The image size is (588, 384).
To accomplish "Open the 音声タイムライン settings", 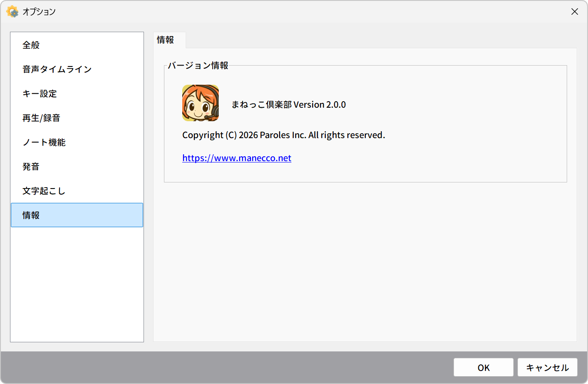I will pyautogui.click(x=77, y=69).
